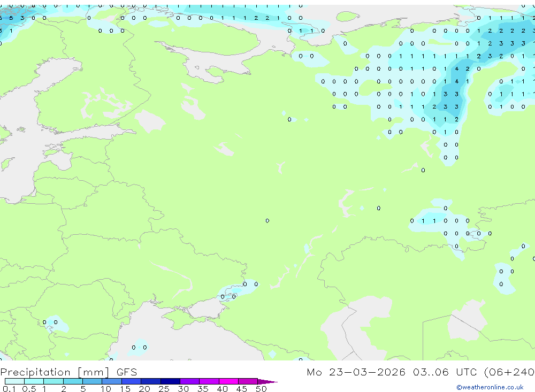Viewport: 535px width, 392px height.
Task: Click the 20–25 mm dark blue legend swatch
Action: (151, 381)
